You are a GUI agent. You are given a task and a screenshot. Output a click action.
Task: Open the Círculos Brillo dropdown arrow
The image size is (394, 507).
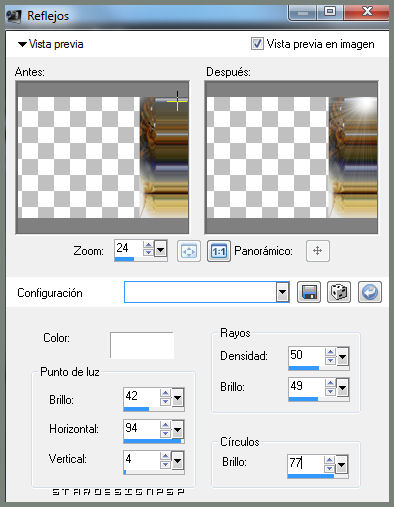(x=341, y=465)
